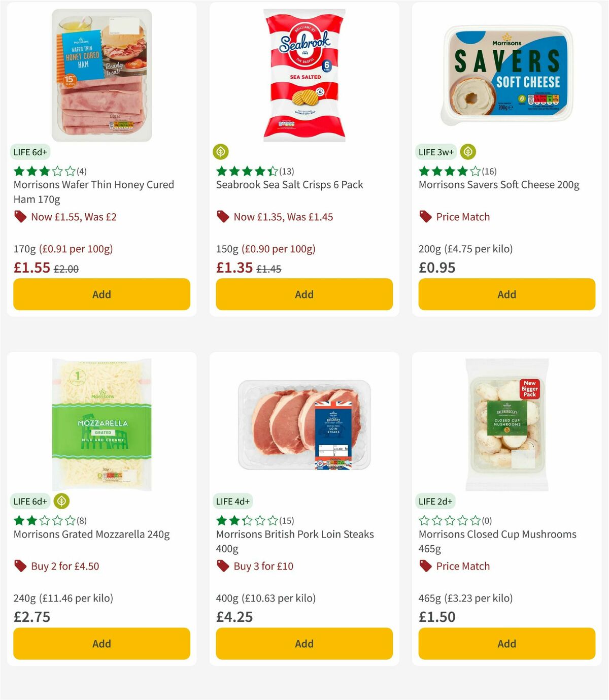Click the LIFE 4d+ badge on pork steaks

coord(232,501)
